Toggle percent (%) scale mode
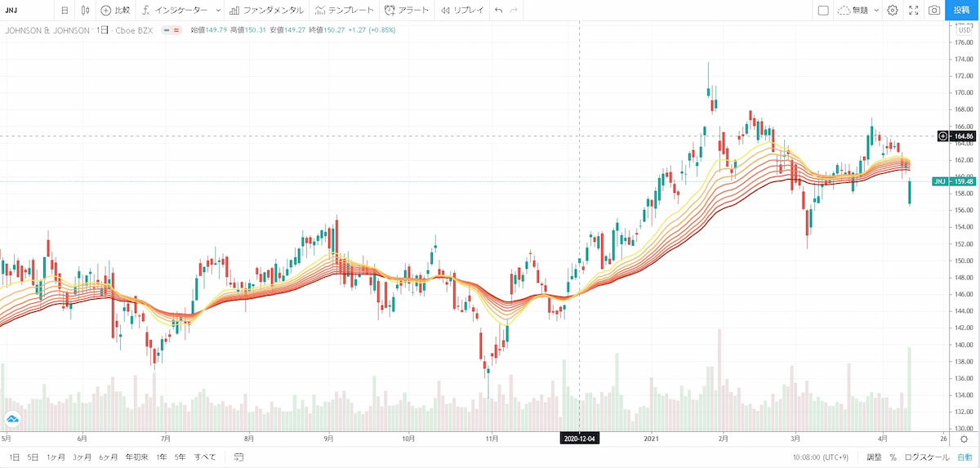Viewport: 980px width, 468px height. point(893,457)
